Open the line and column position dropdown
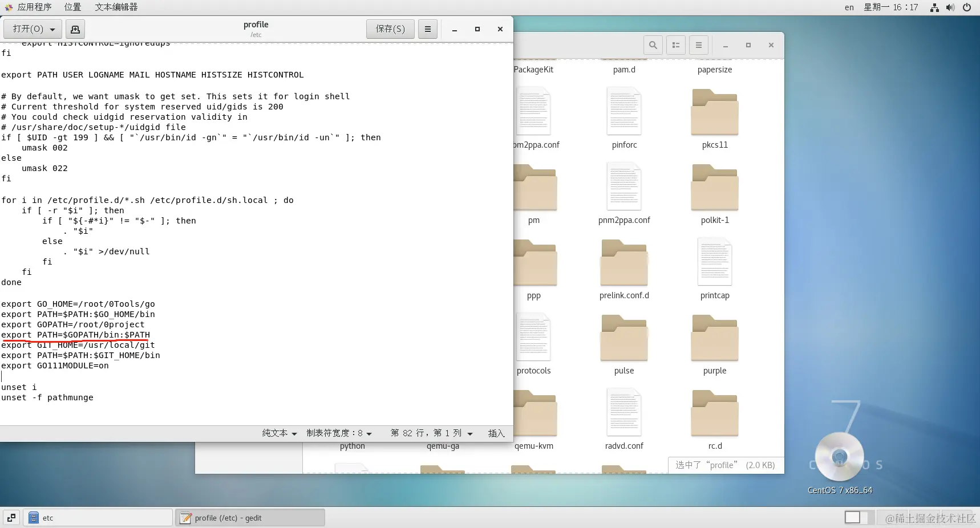The image size is (980, 528). tap(431, 433)
